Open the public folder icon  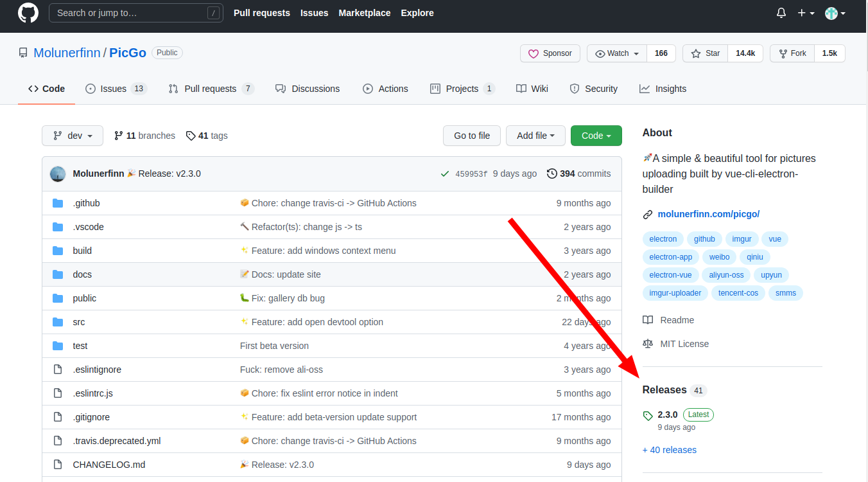(x=58, y=298)
